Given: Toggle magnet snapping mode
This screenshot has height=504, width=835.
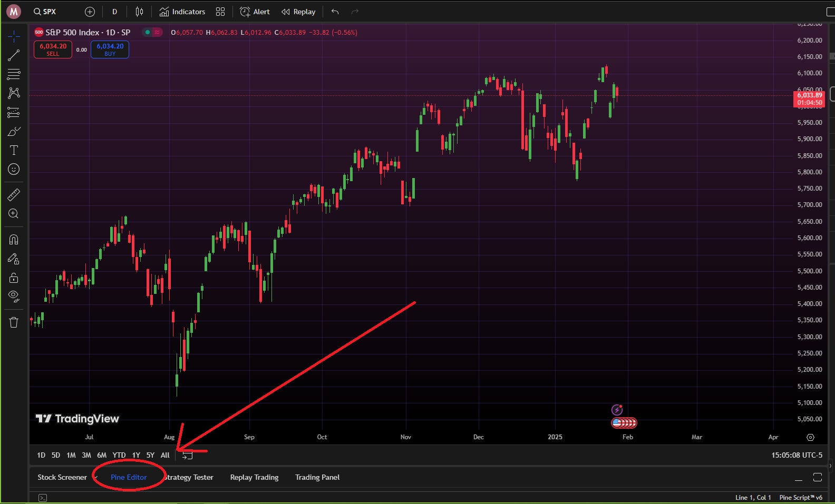Looking at the screenshot, I should click(x=14, y=240).
